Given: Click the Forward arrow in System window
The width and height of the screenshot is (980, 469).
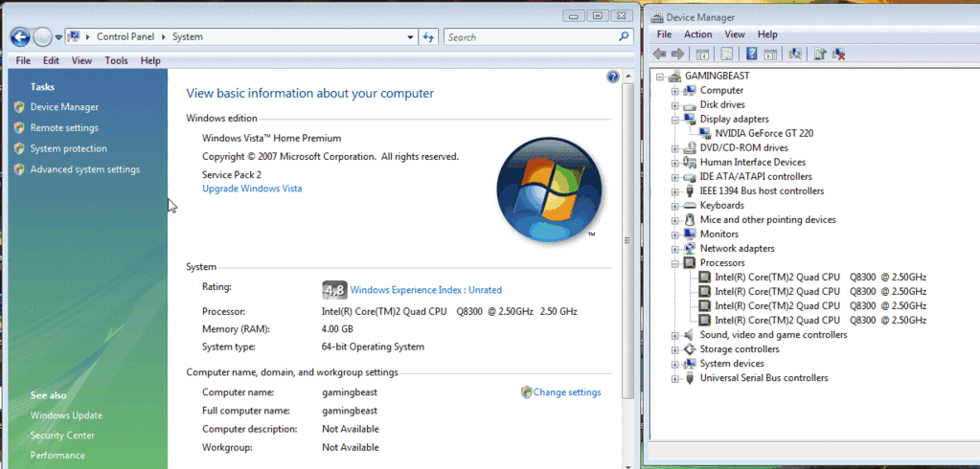Looking at the screenshot, I should pyautogui.click(x=41, y=37).
